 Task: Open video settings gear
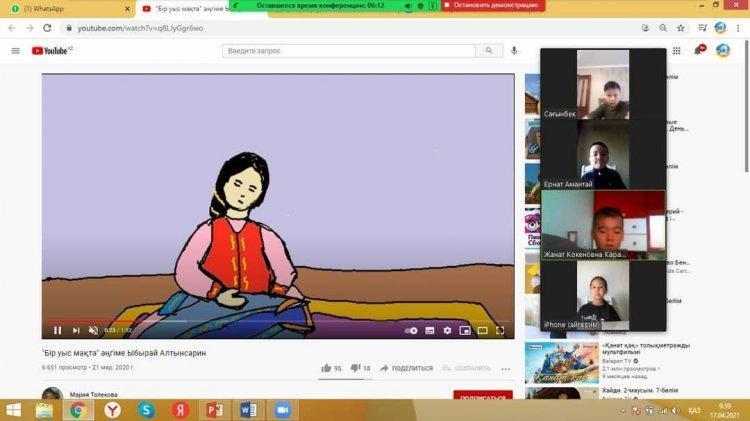click(447, 331)
